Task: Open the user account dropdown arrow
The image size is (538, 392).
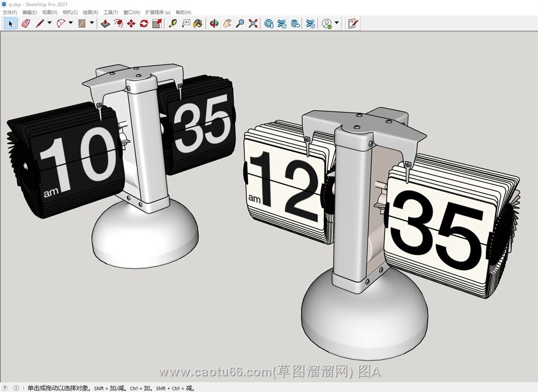Action: pos(337,23)
